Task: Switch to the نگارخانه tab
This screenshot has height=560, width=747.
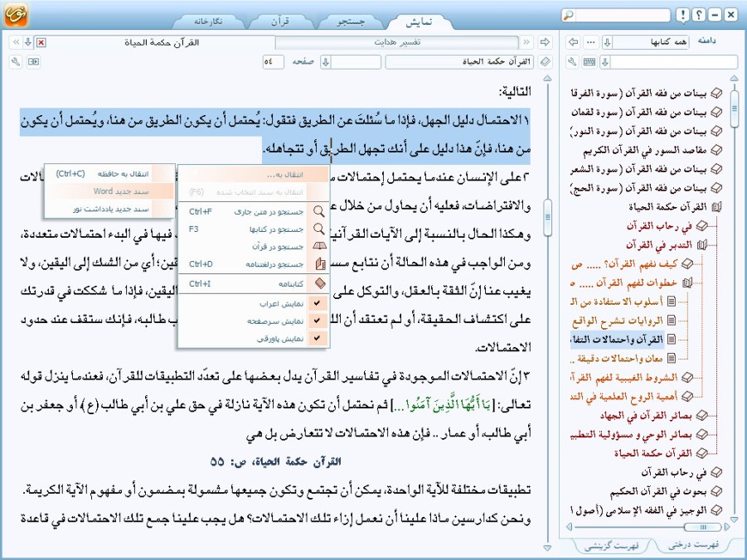Action: 208,22
